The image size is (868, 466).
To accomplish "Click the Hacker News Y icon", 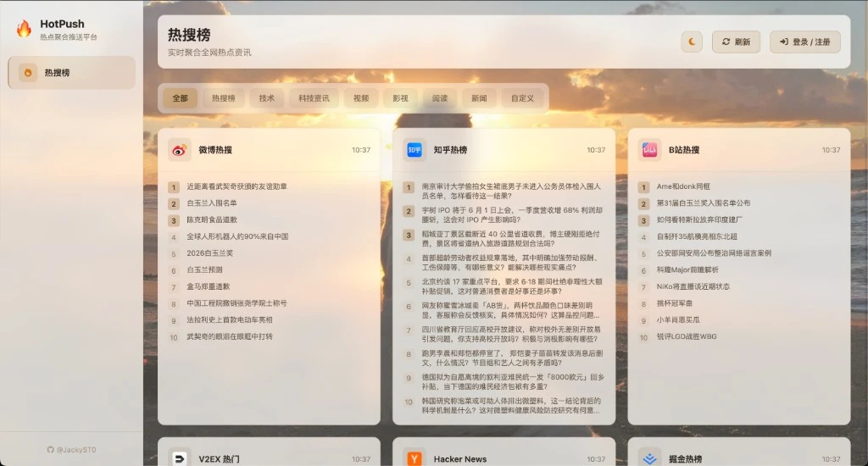I will point(414,458).
